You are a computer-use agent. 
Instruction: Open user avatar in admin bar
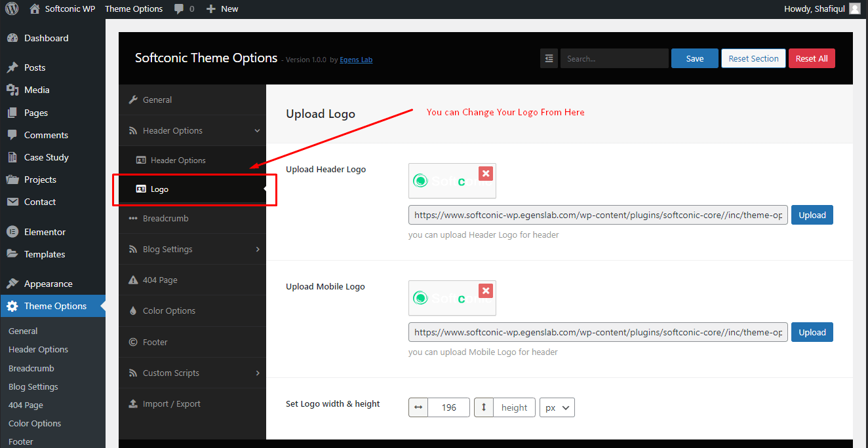[855, 9]
